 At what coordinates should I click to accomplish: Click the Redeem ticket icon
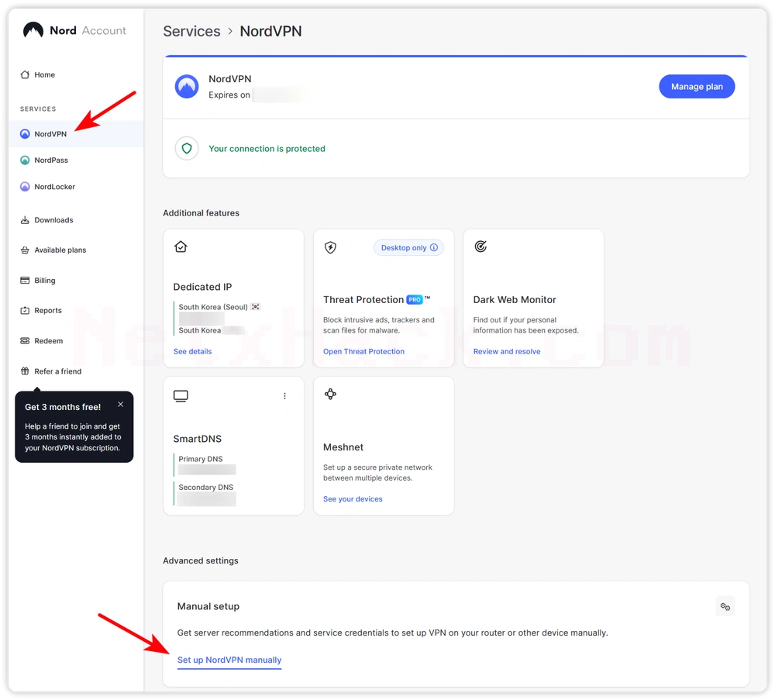[25, 340]
